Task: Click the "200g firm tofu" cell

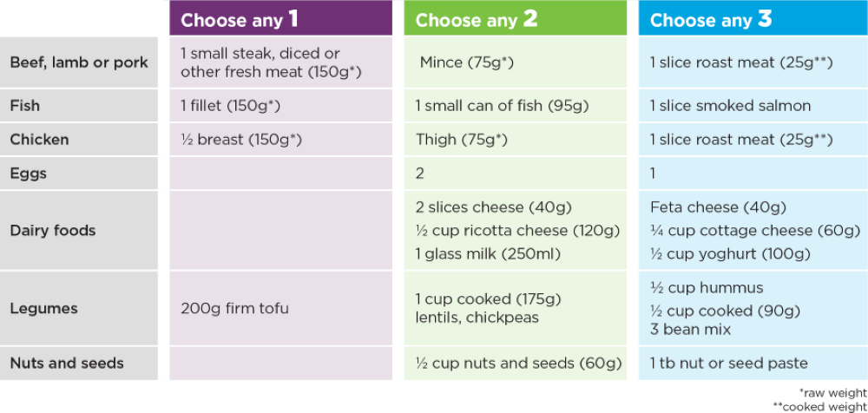Action: point(234,308)
